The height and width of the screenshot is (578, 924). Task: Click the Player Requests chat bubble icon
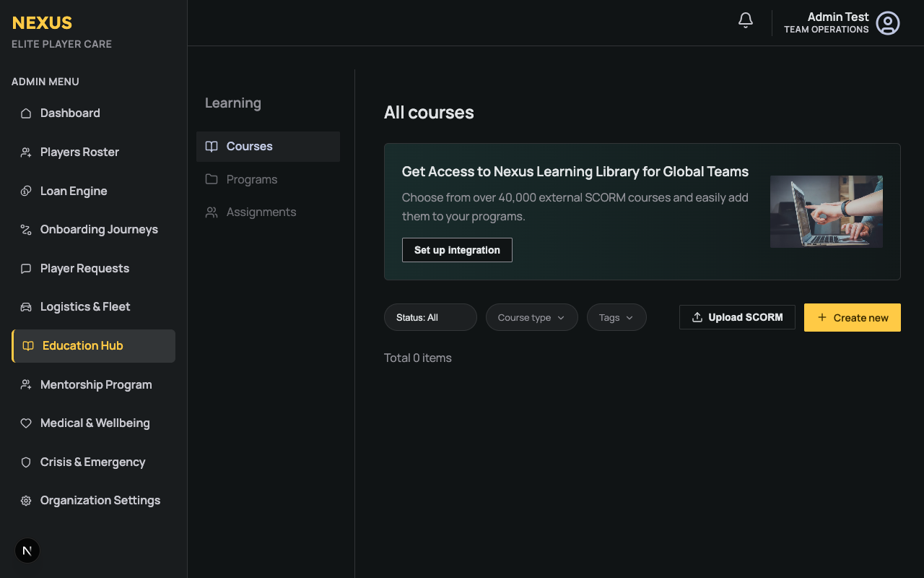26,269
